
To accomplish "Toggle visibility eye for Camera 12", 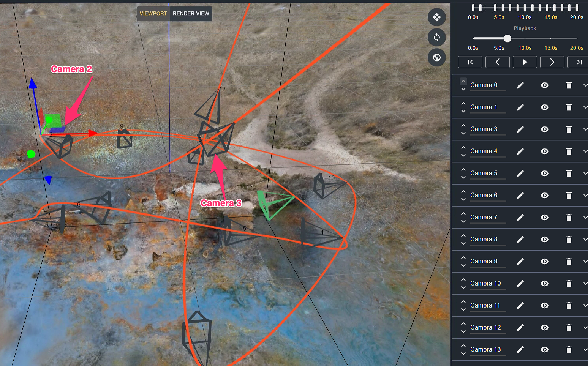I will point(545,327).
